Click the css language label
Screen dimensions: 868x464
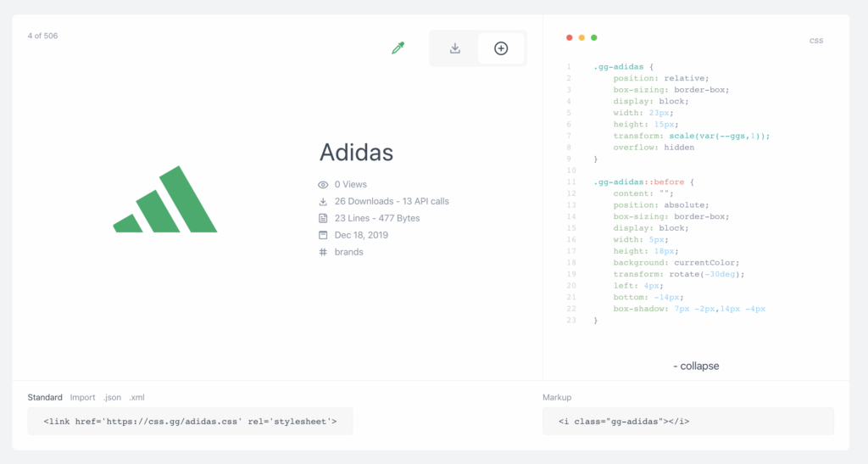(815, 41)
